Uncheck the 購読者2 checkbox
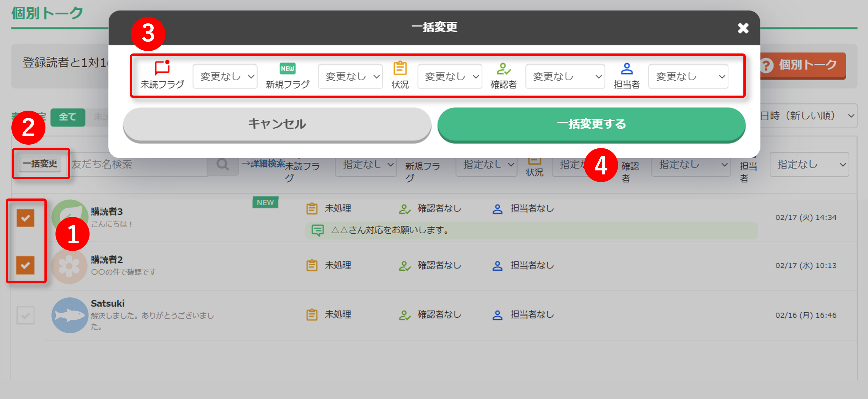Viewport: 868px width, 399px height. click(26, 265)
